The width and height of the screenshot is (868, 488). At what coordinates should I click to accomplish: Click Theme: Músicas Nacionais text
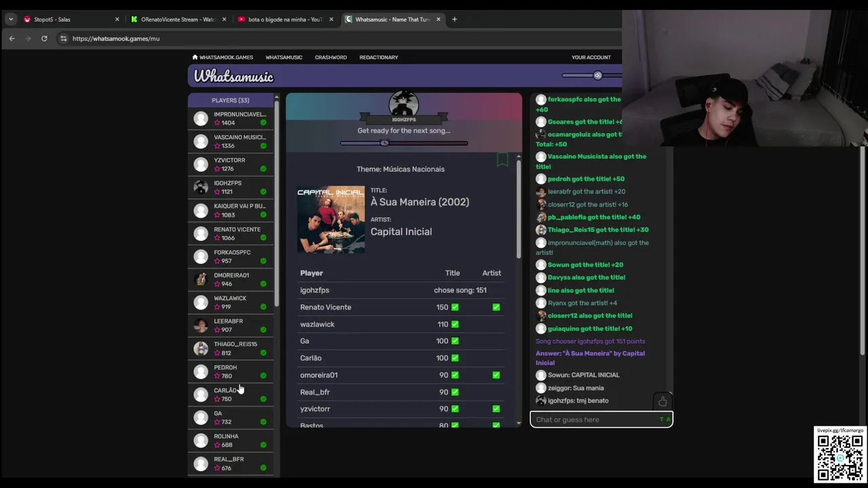pos(401,169)
